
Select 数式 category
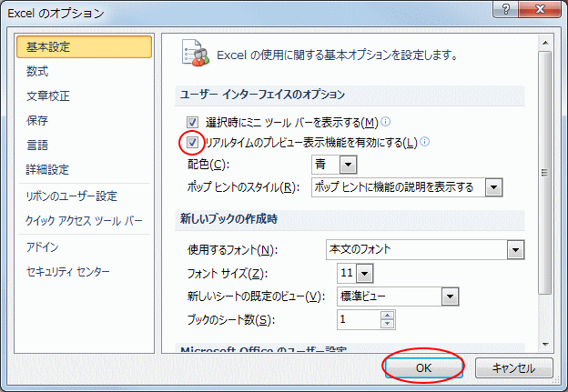pos(84,71)
